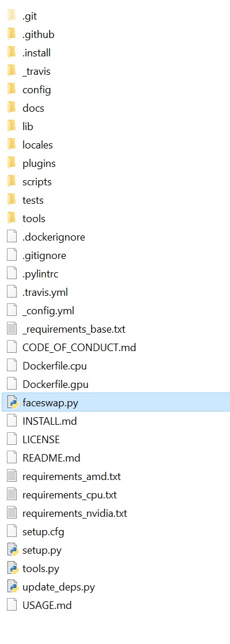Viewport: 230px width, 644px height.
Task: Select the requirements_amd.txt file
Action: point(64,477)
